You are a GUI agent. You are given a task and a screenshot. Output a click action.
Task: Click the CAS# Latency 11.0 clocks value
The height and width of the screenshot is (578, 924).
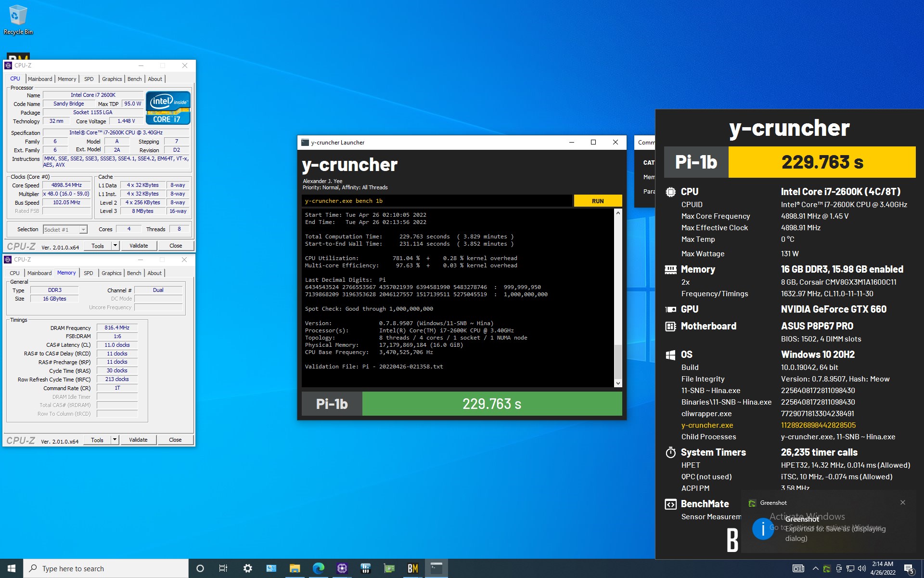pos(117,345)
